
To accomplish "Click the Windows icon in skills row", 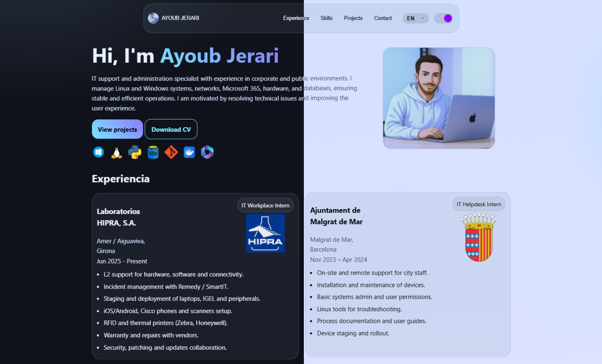I will (99, 152).
